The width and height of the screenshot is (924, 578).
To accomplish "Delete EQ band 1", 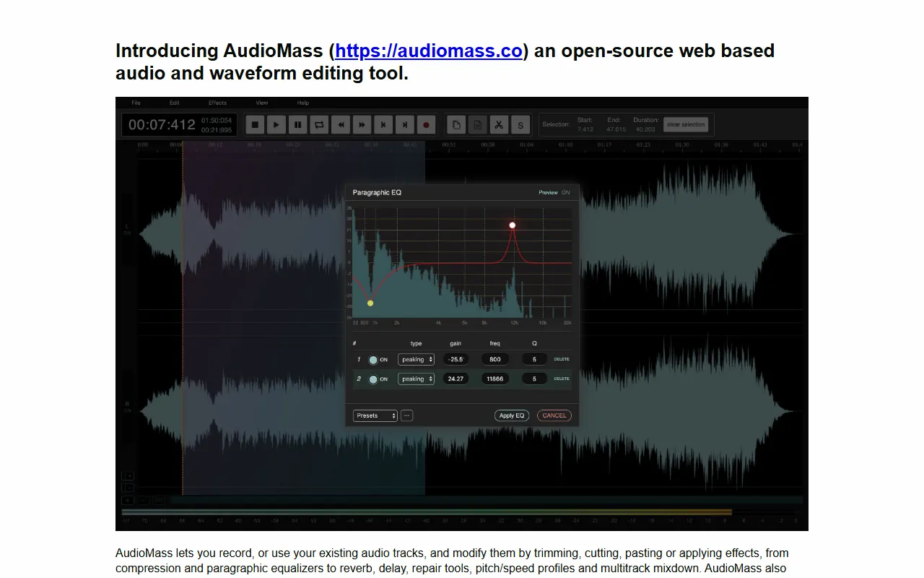I will [562, 359].
